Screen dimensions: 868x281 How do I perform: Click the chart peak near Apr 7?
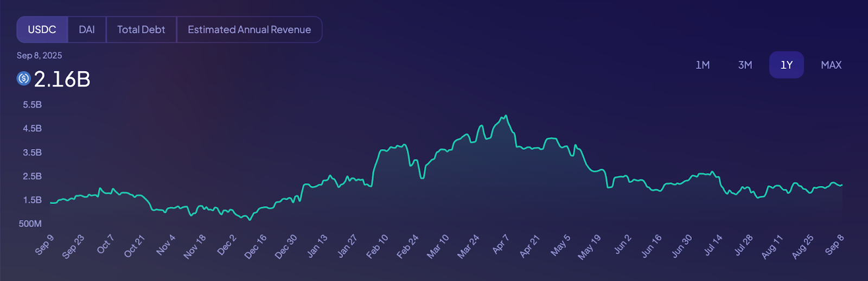point(506,116)
